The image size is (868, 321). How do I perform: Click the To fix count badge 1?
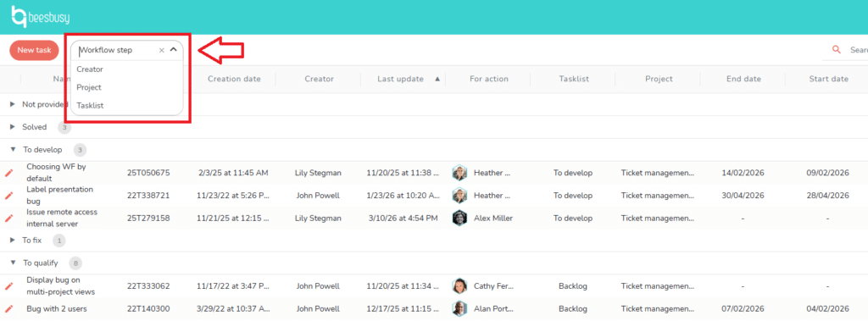[59, 241]
